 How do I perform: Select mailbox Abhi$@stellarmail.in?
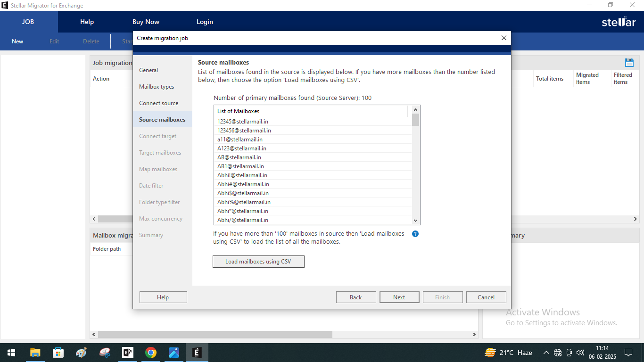pyautogui.click(x=312, y=193)
